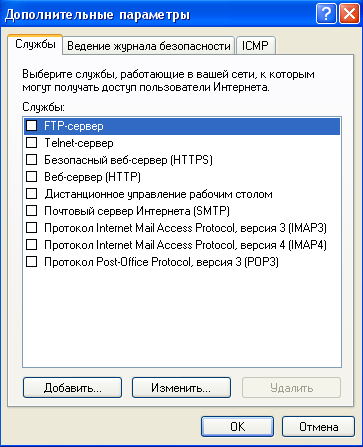Check the Telnet-сервер service box

pyautogui.click(x=32, y=143)
